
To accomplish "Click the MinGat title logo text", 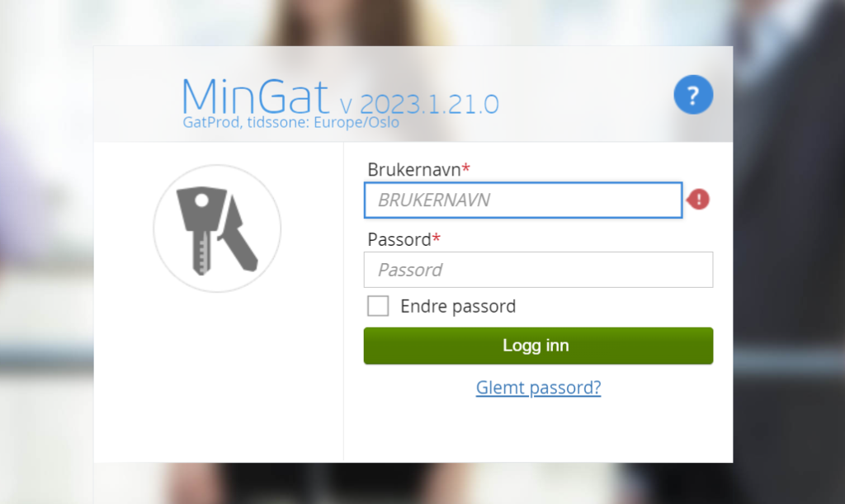I will pos(255,97).
